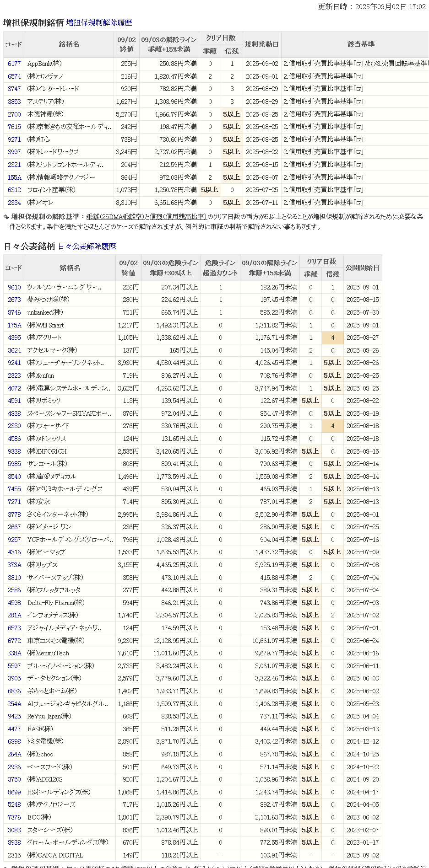Click the 危険ライン超過カウント column header
The height and width of the screenshot is (868, 429).
(221, 268)
